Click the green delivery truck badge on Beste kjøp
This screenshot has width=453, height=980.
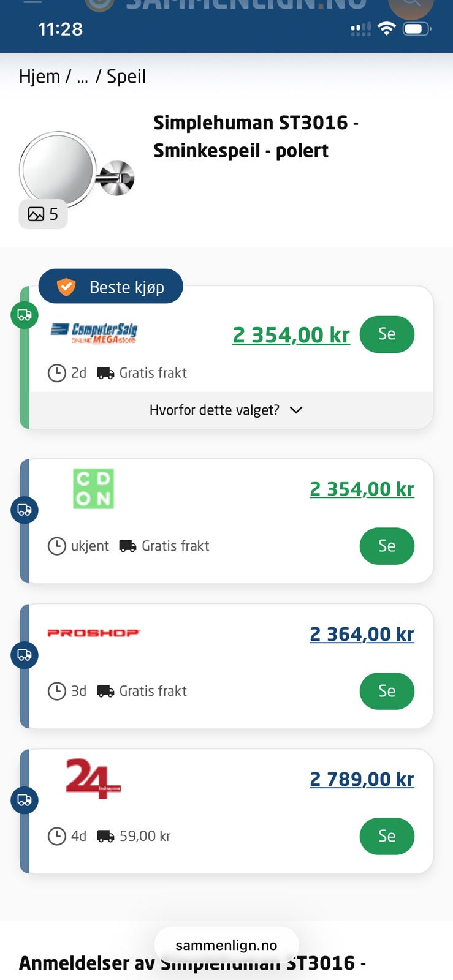coord(25,315)
